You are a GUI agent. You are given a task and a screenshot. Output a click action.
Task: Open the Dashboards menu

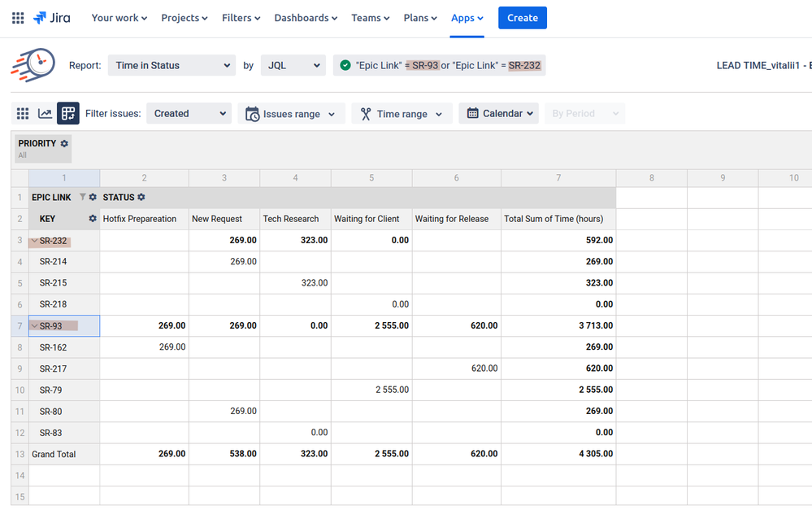point(306,18)
